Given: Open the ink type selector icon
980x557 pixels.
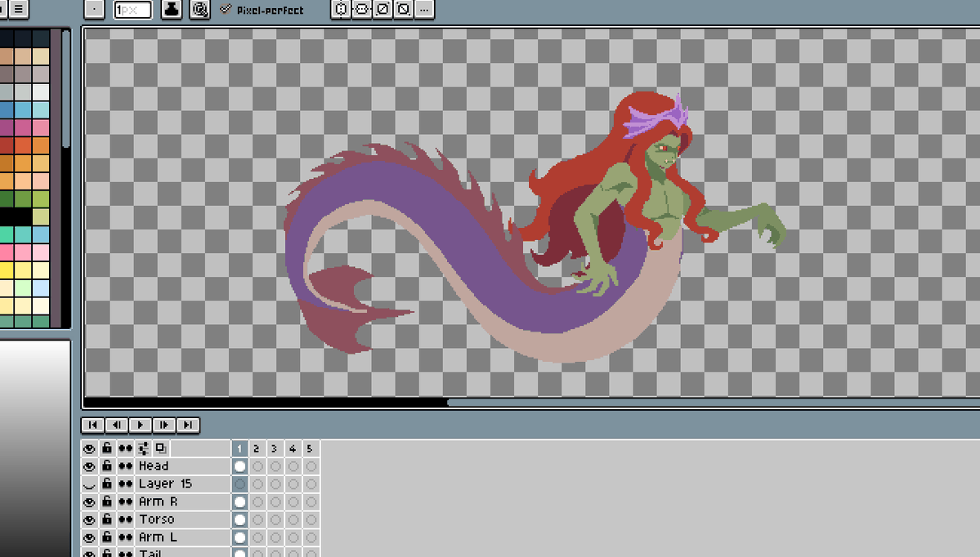Looking at the screenshot, I should pyautogui.click(x=172, y=9).
